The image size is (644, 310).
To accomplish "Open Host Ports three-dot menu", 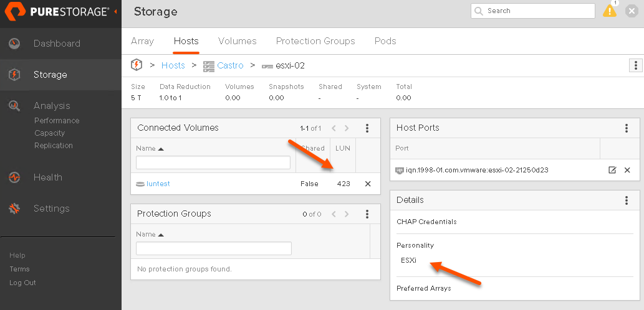I will point(627,128).
